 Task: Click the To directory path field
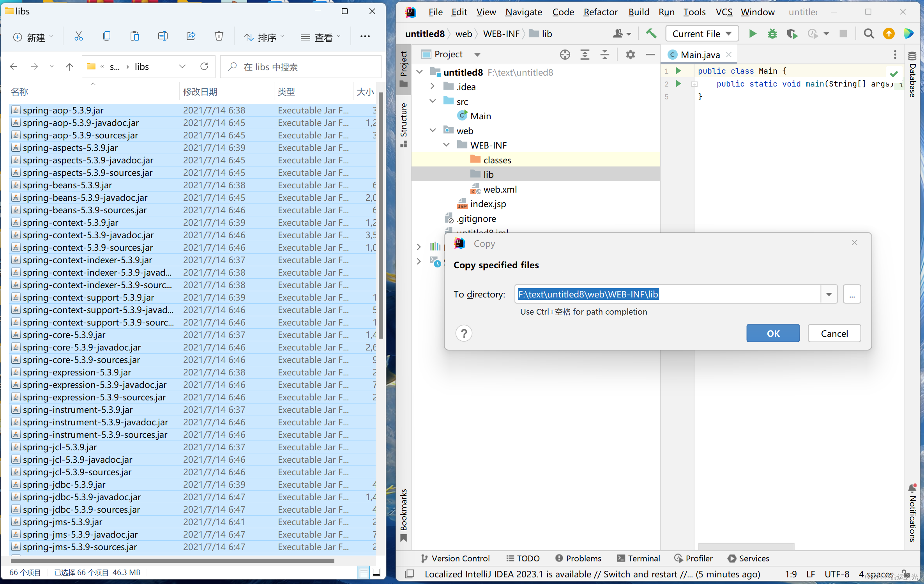(667, 294)
